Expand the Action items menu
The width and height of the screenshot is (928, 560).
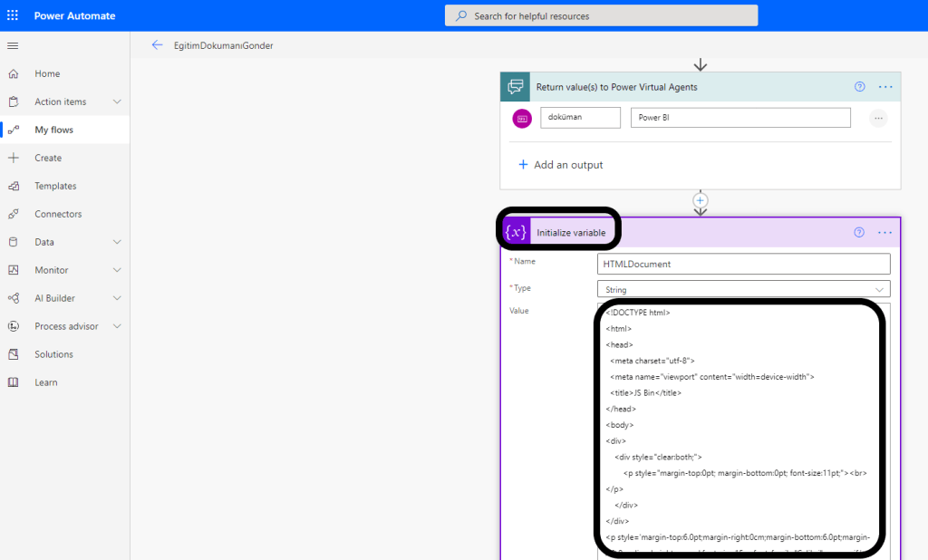(117, 101)
